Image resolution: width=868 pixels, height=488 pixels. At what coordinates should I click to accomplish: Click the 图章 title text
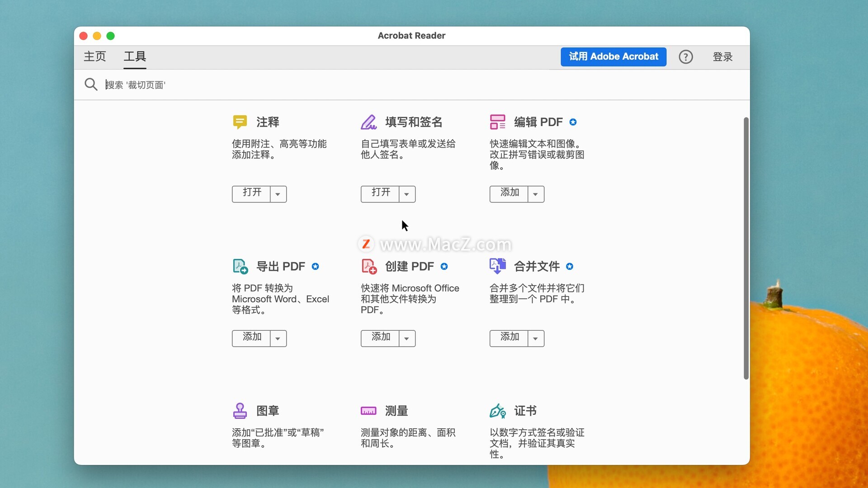pos(268,411)
